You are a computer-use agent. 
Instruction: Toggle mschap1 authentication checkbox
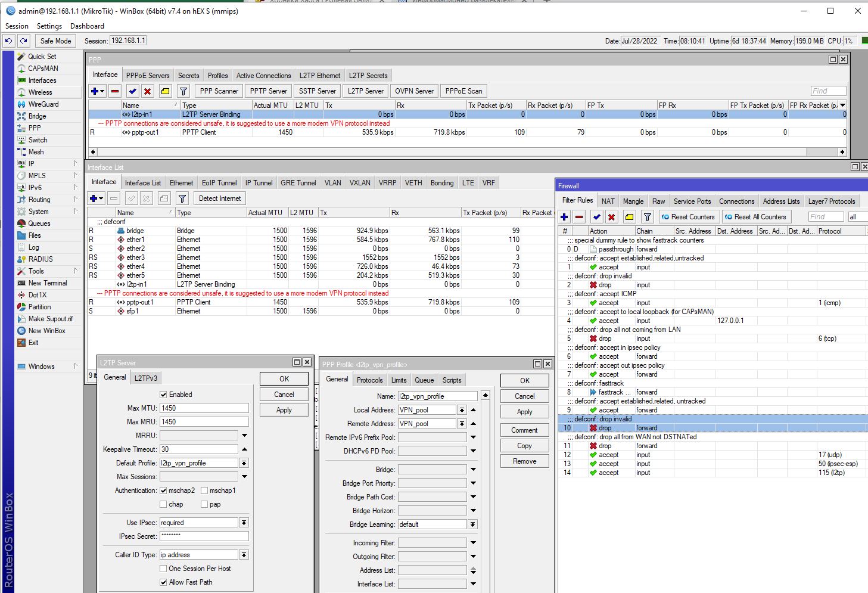(x=204, y=490)
